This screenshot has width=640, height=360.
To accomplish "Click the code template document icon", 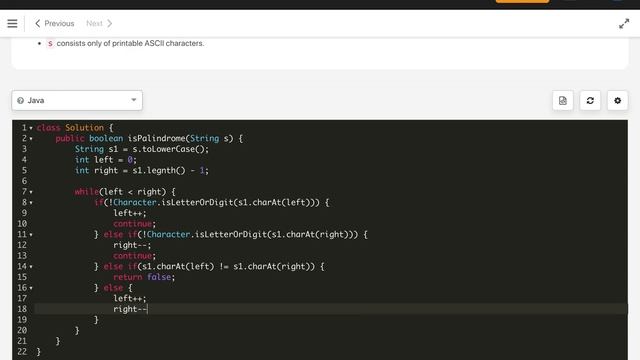I will coord(563,100).
